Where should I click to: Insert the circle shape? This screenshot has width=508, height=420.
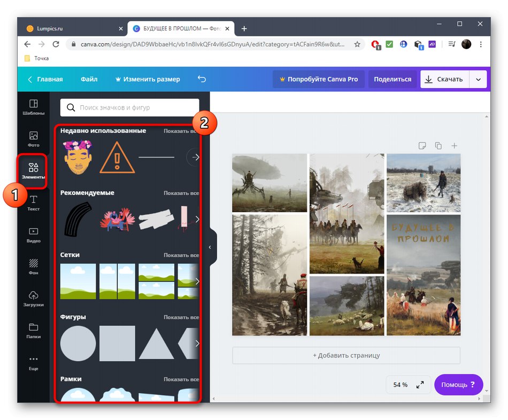click(78, 343)
